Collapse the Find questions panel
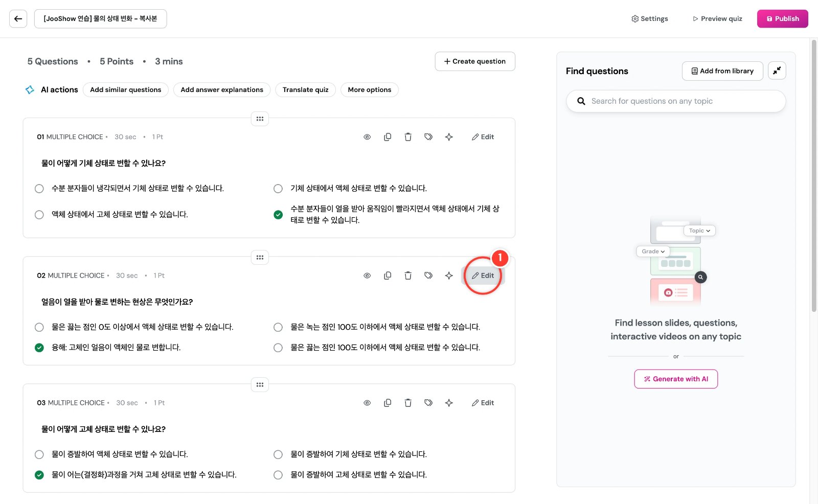 [777, 71]
